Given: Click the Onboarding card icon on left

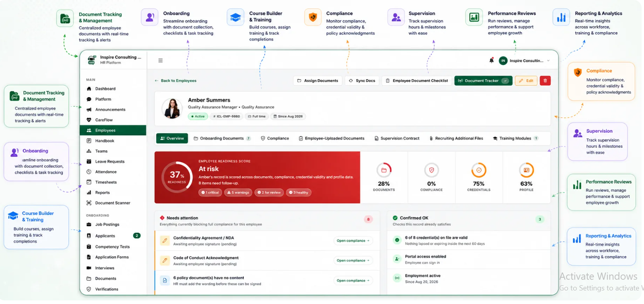Looking at the screenshot, I should (x=15, y=152).
